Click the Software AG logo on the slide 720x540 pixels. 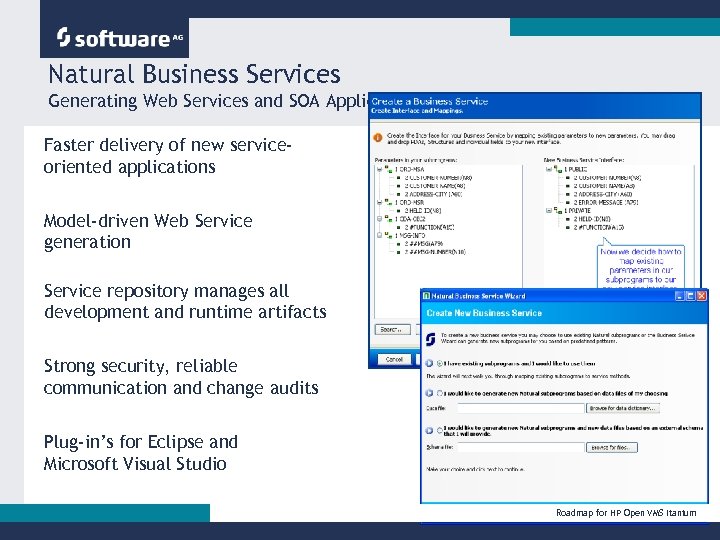tap(119, 38)
